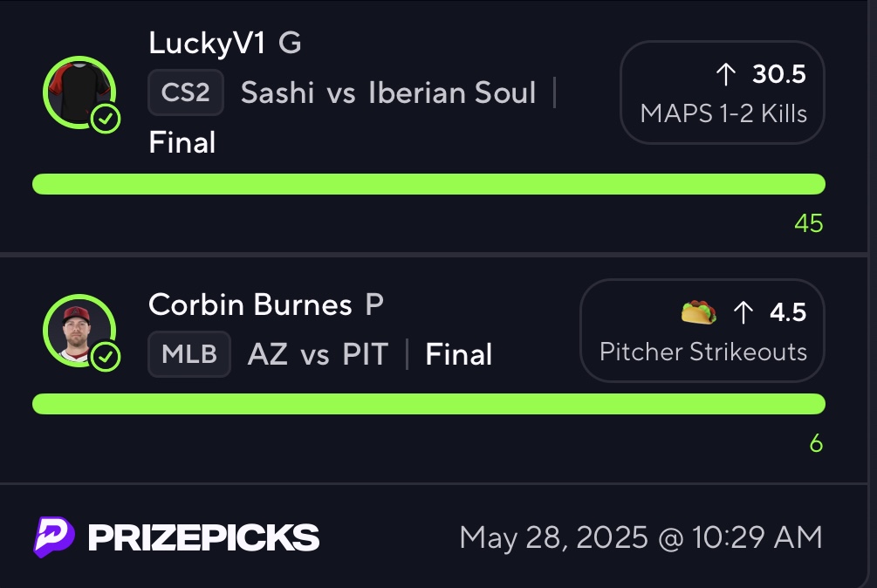Click the taco emoji icon
Image resolution: width=877 pixels, height=588 pixels.
pyautogui.click(x=699, y=312)
